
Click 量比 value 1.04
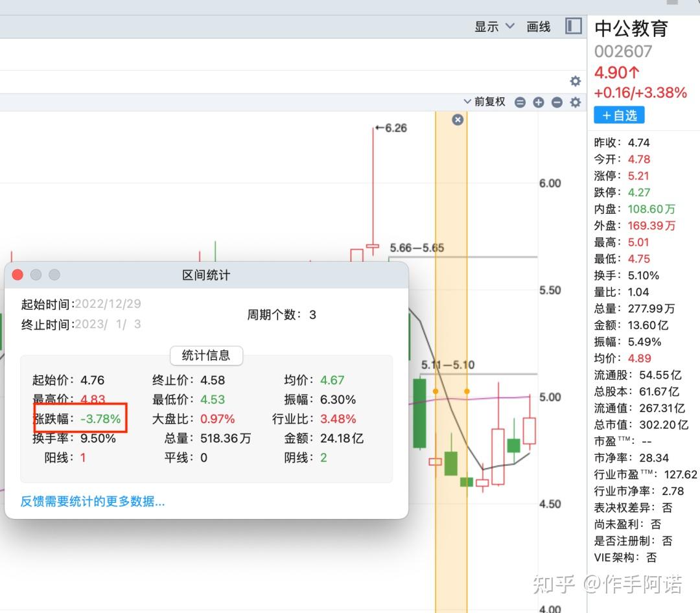(x=638, y=292)
